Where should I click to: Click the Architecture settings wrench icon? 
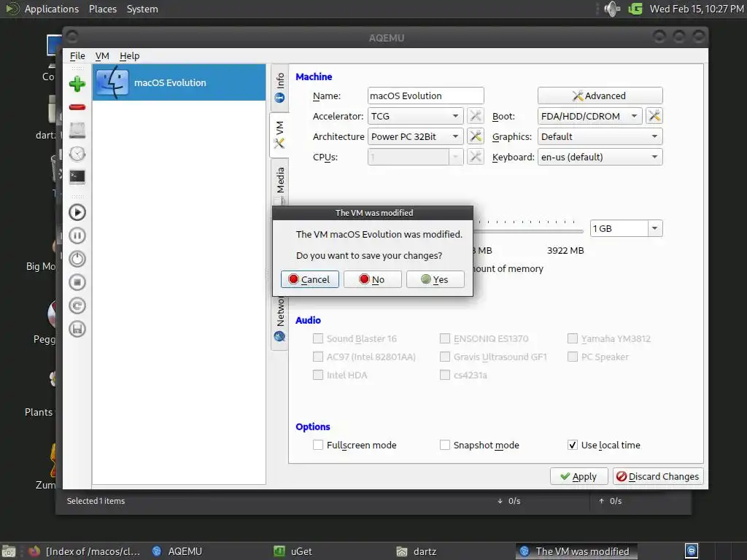click(475, 136)
